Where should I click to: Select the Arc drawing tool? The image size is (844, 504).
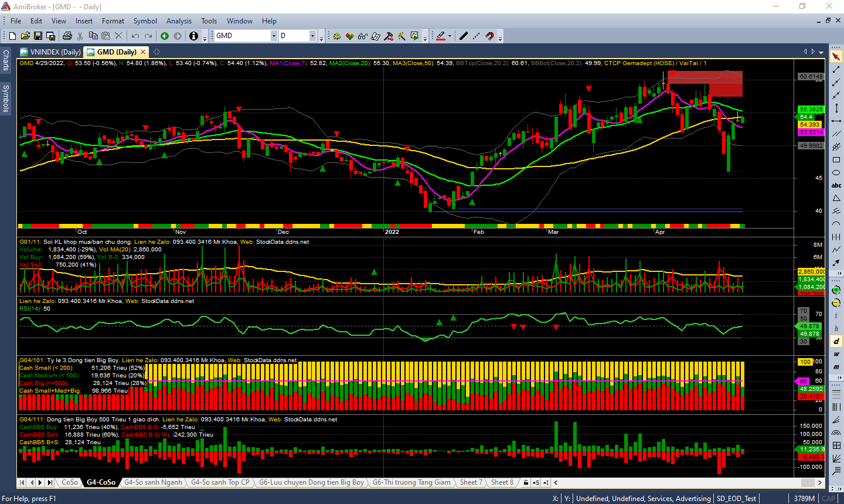(x=836, y=223)
